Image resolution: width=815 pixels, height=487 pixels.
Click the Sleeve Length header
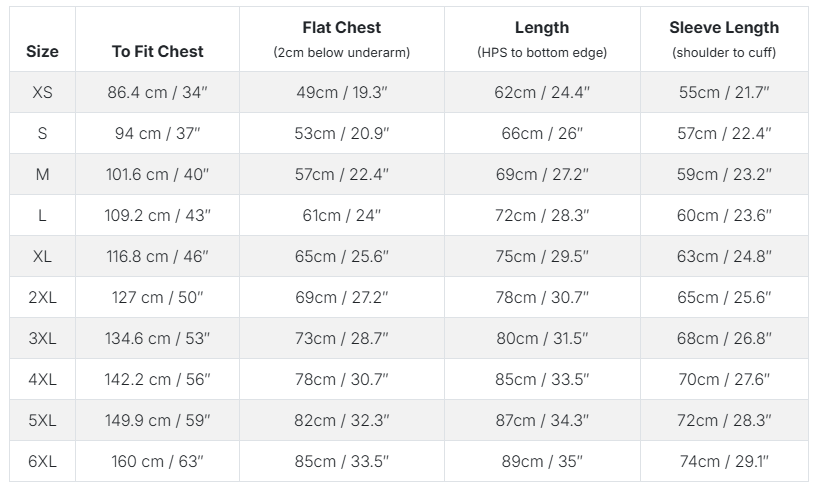tap(724, 28)
